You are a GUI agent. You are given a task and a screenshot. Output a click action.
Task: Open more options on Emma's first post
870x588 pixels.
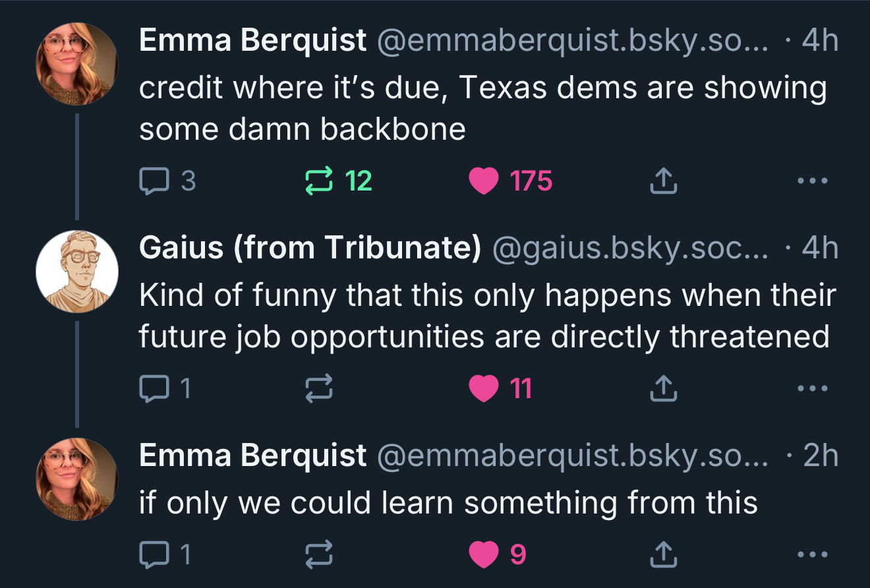[811, 181]
